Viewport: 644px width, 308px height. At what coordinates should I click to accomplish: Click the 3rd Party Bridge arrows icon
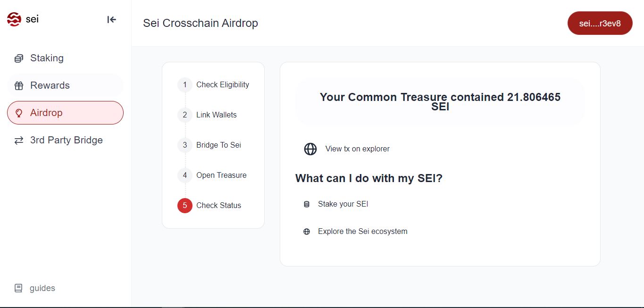point(19,141)
